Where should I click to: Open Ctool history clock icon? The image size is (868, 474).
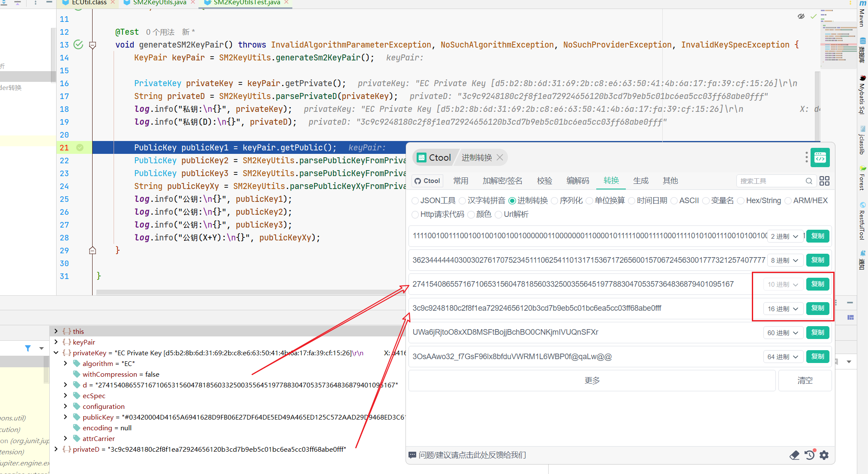click(809, 455)
